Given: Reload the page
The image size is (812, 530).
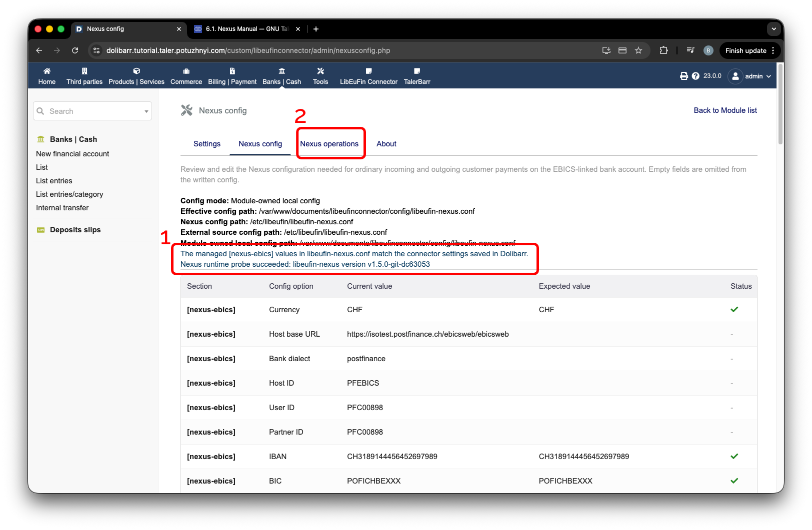Looking at the screenshot, I should pyautogui.click(x=75, y=50).
